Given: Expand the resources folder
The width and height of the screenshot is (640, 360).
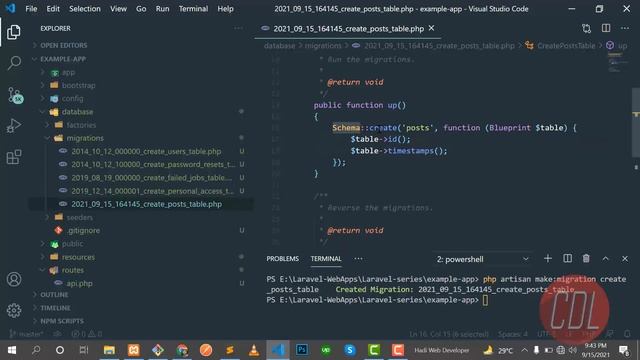Looking at the screenshot, I should pyautogui.click(x=78, y=257).
